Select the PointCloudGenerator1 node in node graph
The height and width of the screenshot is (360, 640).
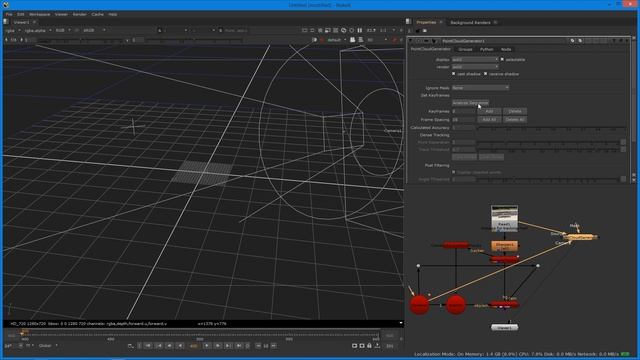580,237
